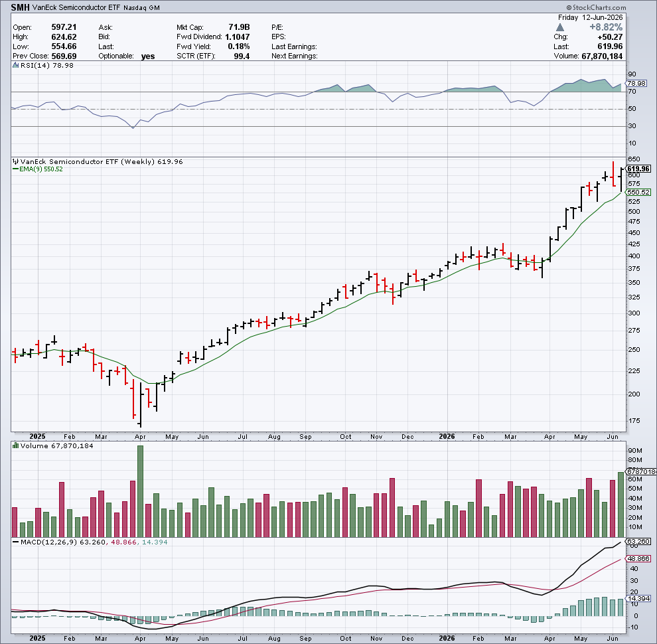Click the SCTR (ETF) value 99.4
This screenshot has height=644, width=657.
(x=242, y=56)
